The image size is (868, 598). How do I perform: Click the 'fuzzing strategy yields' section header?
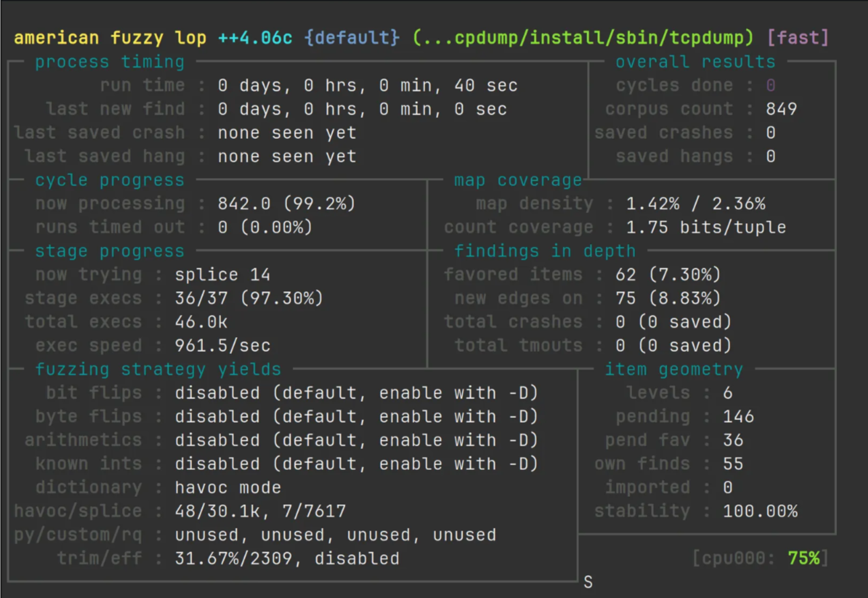coord(158,369)
